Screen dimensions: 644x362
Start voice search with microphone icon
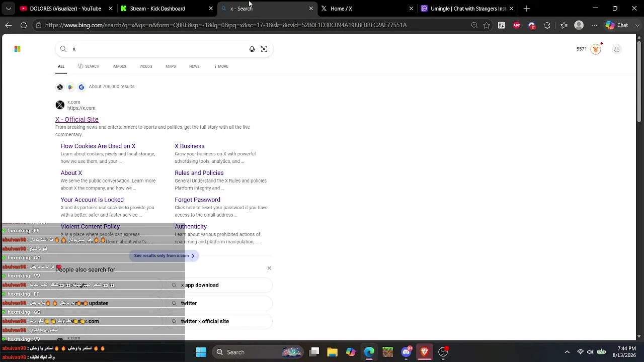click(252, 49)
